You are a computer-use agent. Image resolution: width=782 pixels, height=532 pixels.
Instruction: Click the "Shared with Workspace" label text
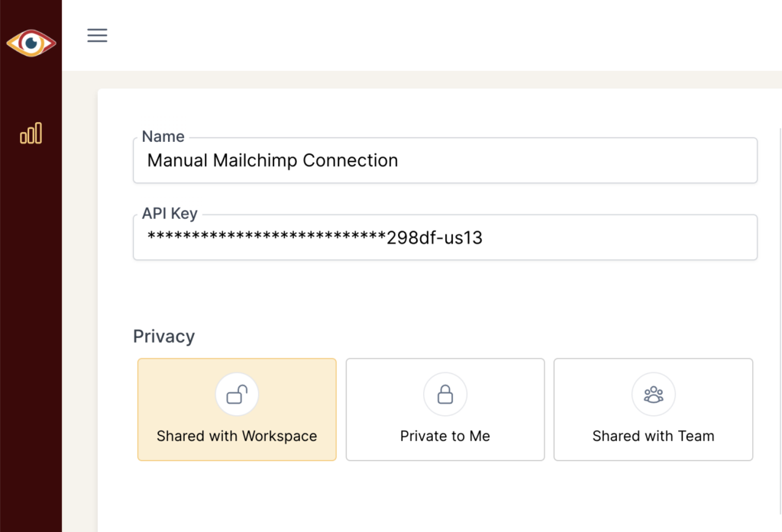237,437
